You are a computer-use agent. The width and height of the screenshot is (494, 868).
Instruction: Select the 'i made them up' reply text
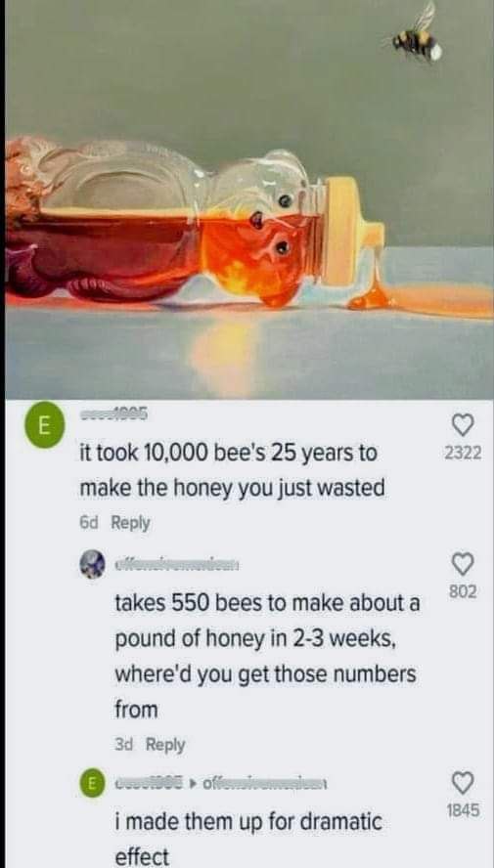pos(248,840)
